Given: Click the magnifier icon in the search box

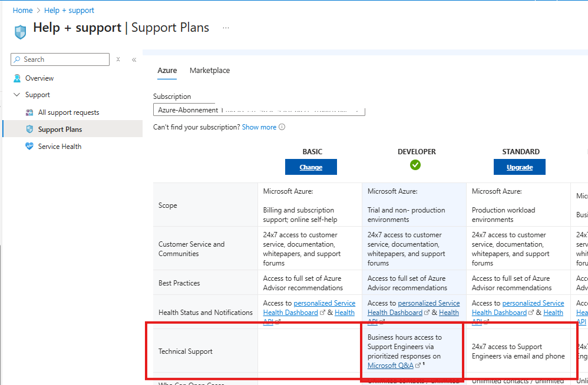Looking at the screenshot, I should (17, 59).
